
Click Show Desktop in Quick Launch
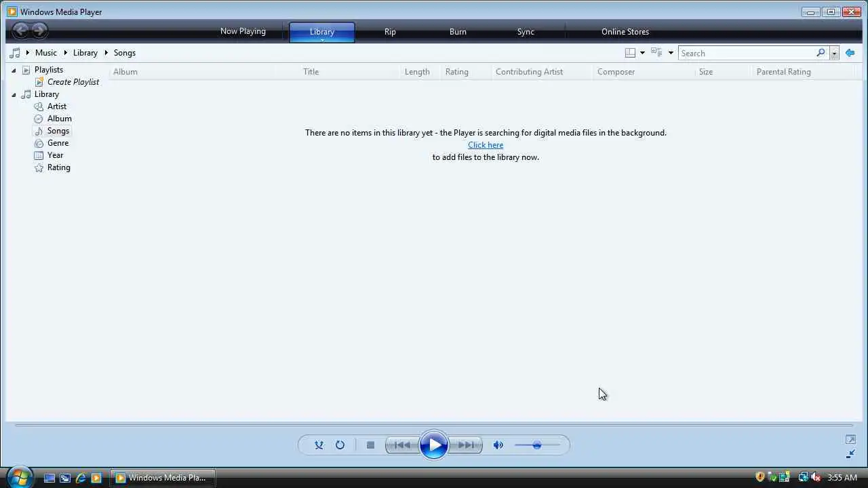click(50, 478)
